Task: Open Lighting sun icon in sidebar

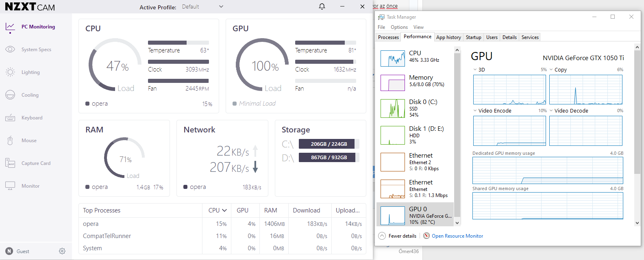Action: click(x=10, y=72)
